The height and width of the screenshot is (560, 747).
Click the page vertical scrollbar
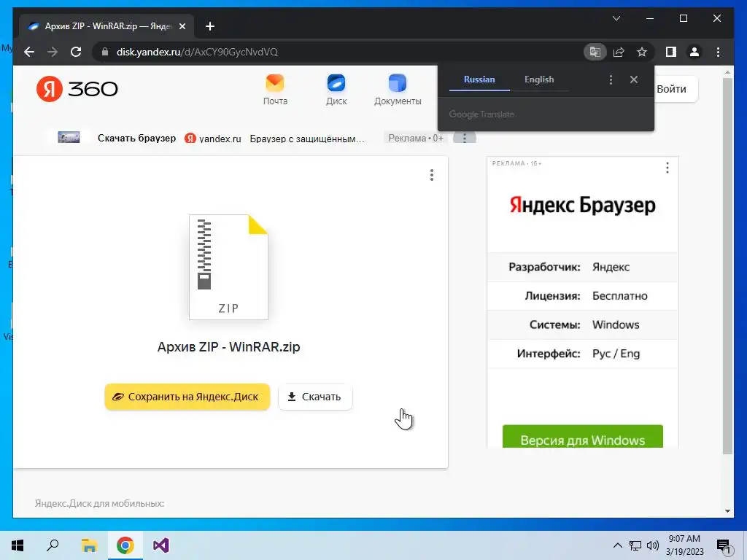727,265
